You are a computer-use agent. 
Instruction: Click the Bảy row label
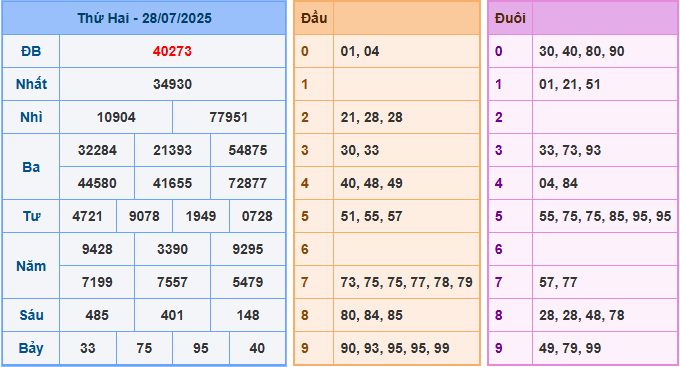coord(31,348)
